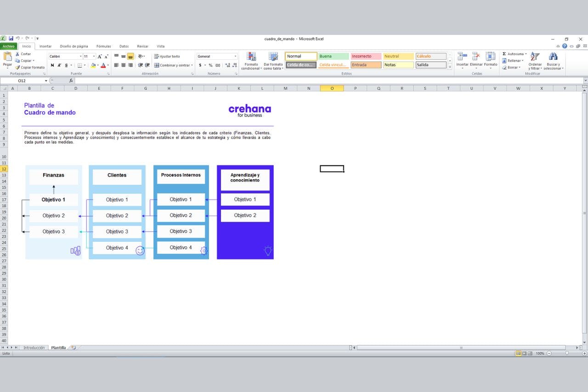Toggle bold (N) formatting

52,65
